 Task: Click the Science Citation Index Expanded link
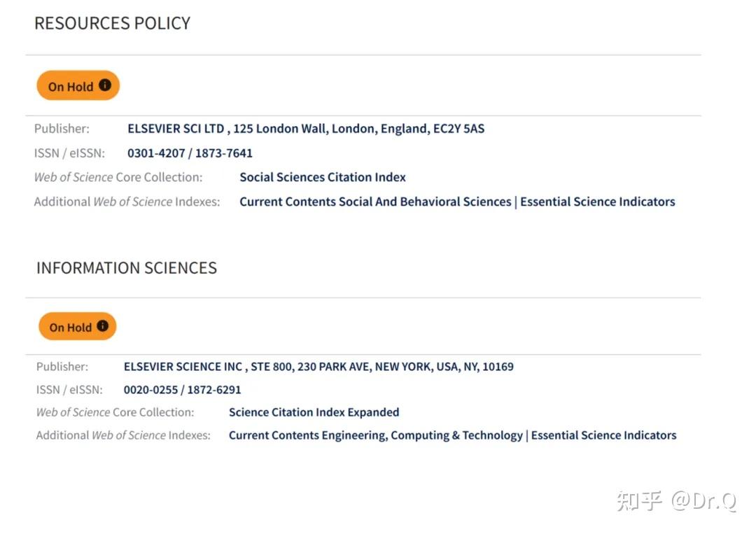314,412
